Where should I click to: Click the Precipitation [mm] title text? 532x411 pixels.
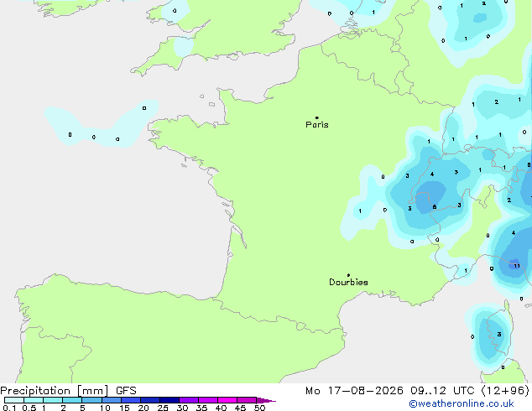55,391
